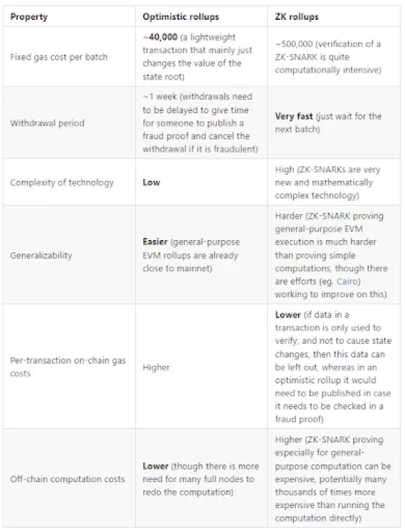405x532 pixels.
Task: Click the Property column header
Action: pos(29,17)
